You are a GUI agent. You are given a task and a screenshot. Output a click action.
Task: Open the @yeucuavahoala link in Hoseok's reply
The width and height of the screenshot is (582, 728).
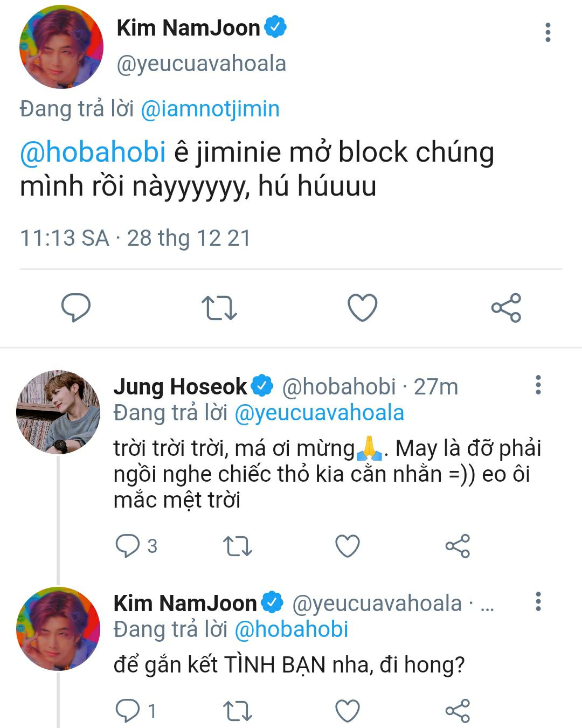coord(319,413)
